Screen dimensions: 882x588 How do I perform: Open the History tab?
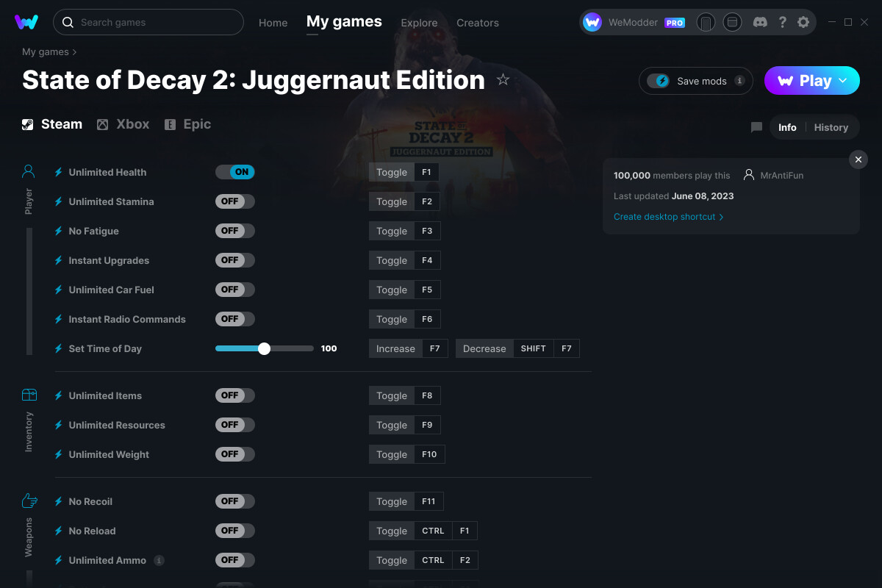click(831, 127)
